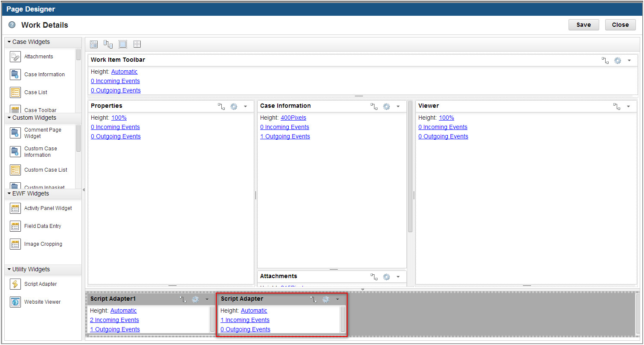Open the Script Adapter widget's settings gear

[x=326, y=299]
